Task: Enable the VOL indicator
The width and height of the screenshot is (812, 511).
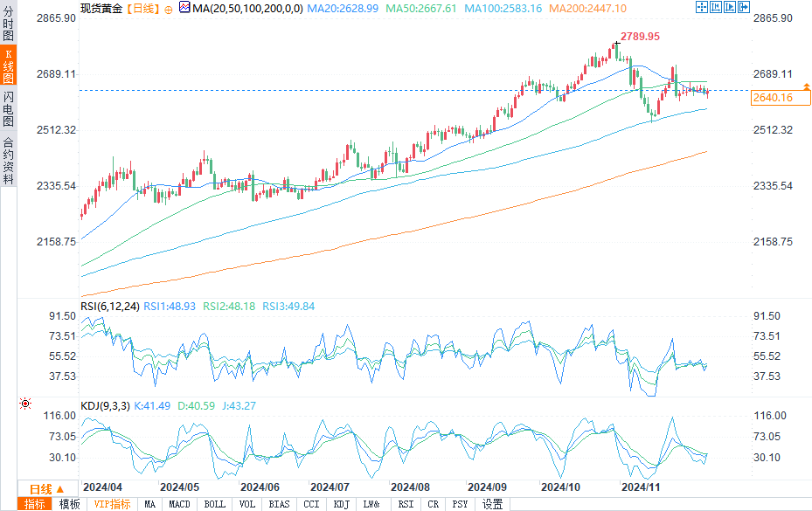Action: point(247,504)
